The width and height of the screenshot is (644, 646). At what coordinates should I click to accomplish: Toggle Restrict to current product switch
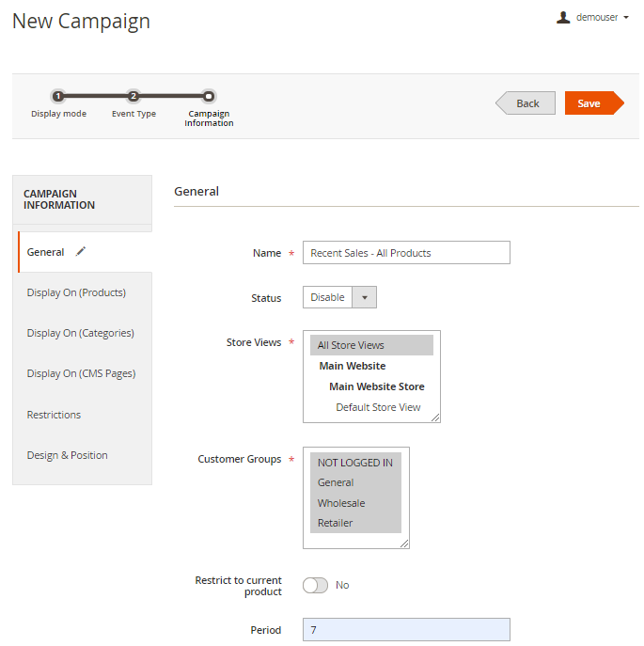316,585
